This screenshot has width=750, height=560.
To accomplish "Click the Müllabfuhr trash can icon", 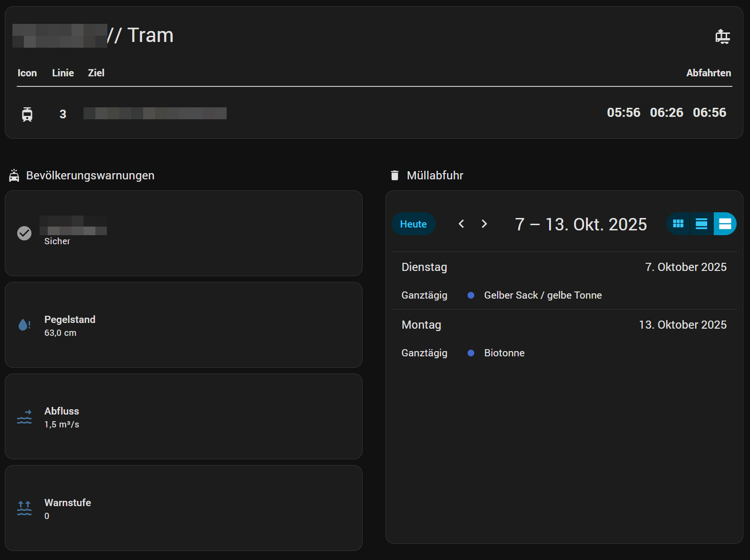I will (x=395, y=176).
